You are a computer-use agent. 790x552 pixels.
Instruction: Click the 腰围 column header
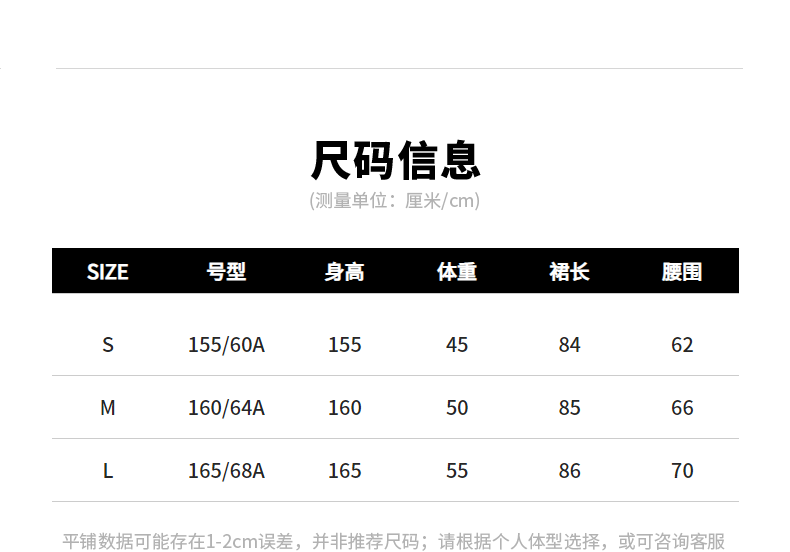[682, 271]
